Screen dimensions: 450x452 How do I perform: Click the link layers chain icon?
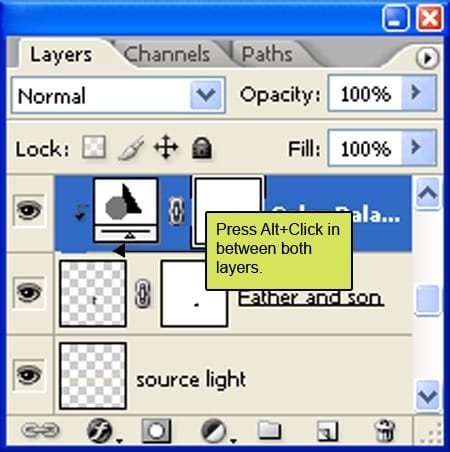pyautogui.click(x=40, y=430)
